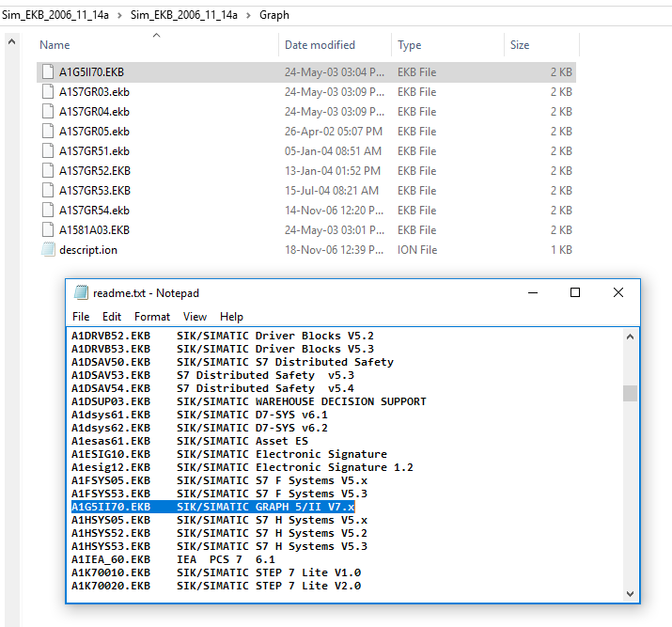This screenshot has width=672, height=627.
Task: Maximize the readme.txt Notepad window
Action: coord(575,292)
